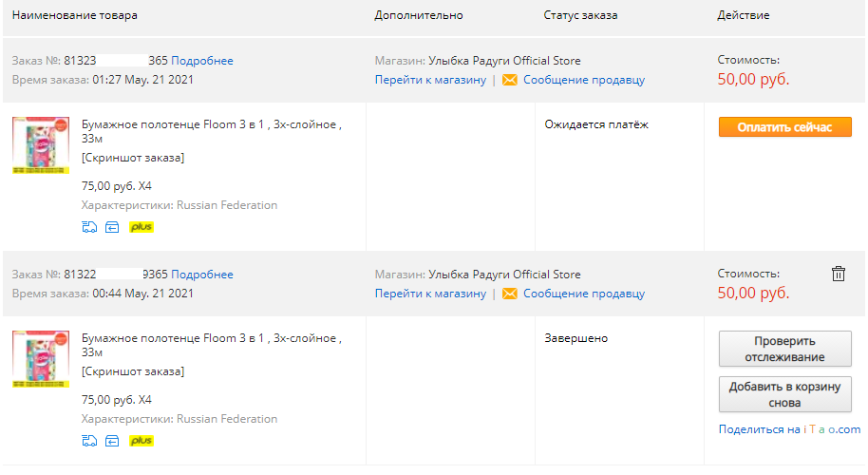Click the yellow plus badge on the first order
The image size is (868, 475).
tap(142, 227)
